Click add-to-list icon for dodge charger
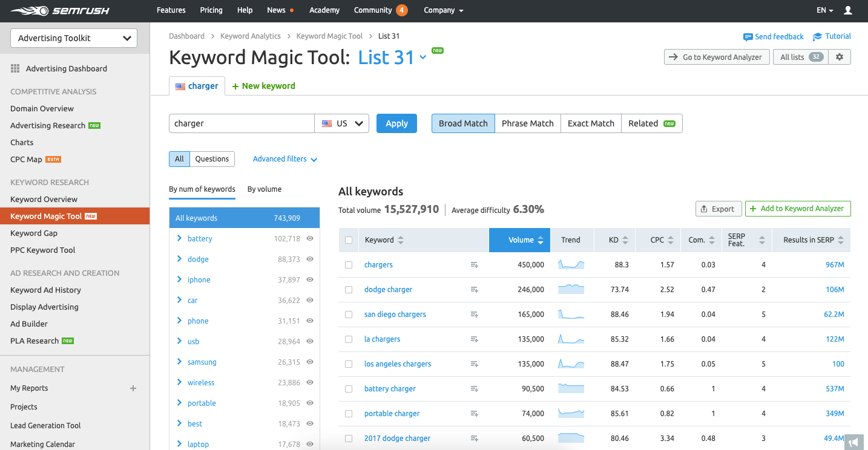This screenshot has height=450, width=868. point(475,290)
